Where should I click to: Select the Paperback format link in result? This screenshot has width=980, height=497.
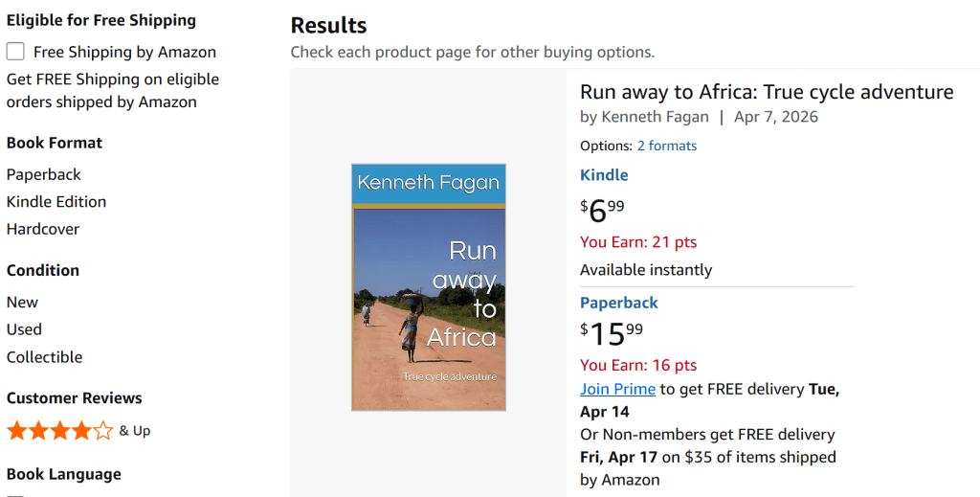click(619, 303)
